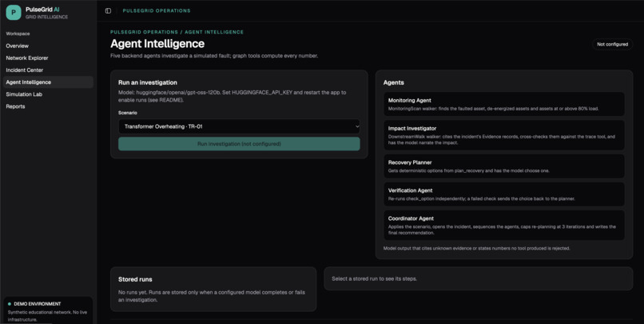Screen dimensions: 644x324
Task: Click the Model huggingface/openai/gpt-oss-120b text
Action: [x=232, y=96]
